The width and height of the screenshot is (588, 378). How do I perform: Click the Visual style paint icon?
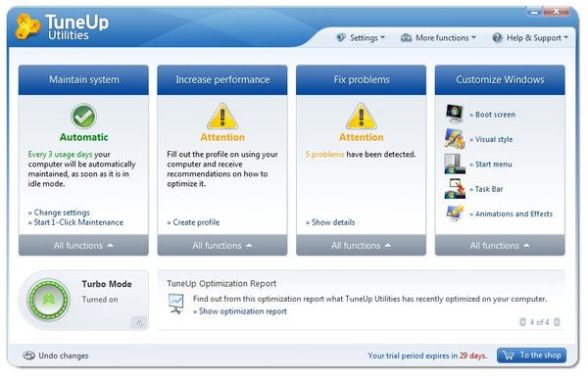pos(455,139)
